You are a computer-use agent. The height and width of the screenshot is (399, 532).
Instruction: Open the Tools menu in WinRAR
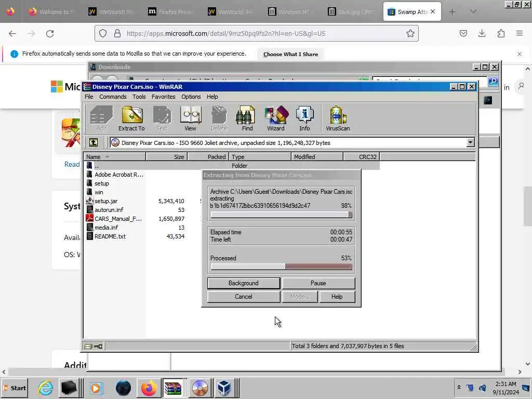point(139,97)
